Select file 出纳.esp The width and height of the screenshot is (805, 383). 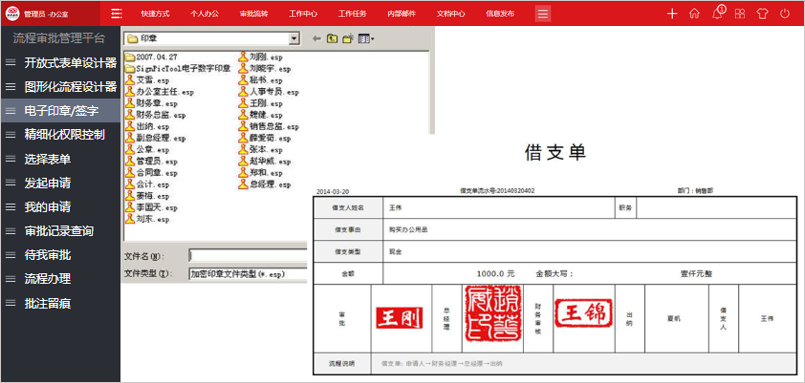147,126
